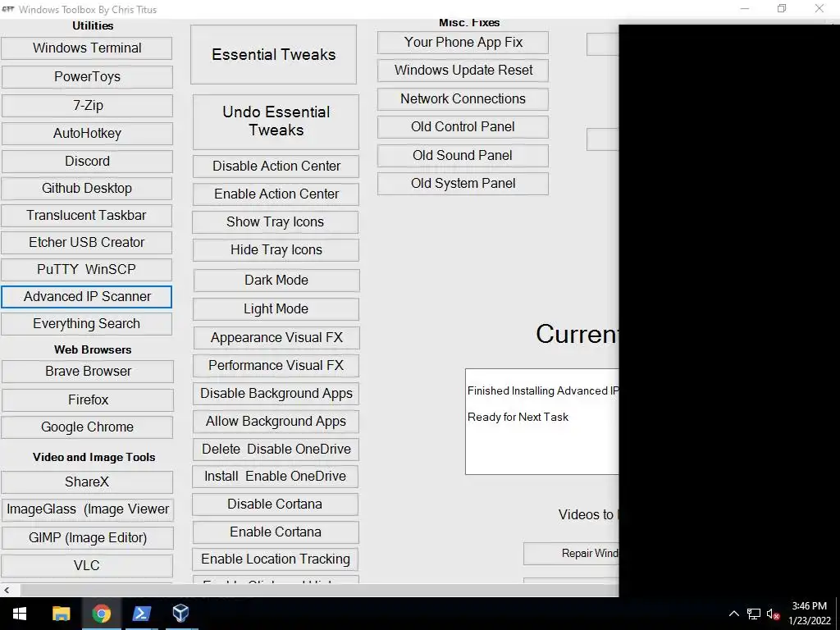This screenshot has height=630, width=840.
Task: Click the 'Ready for Next Task' text
Action: click(518, 418)
